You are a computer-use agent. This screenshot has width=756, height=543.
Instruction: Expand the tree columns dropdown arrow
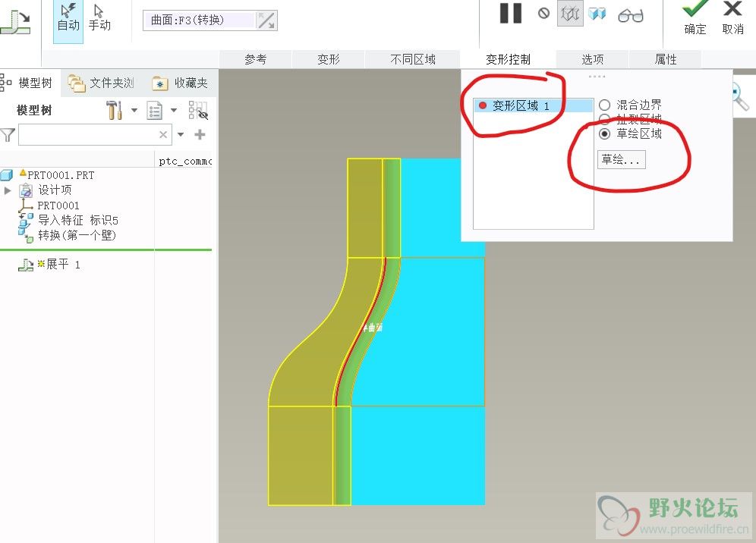pos(174,110)
